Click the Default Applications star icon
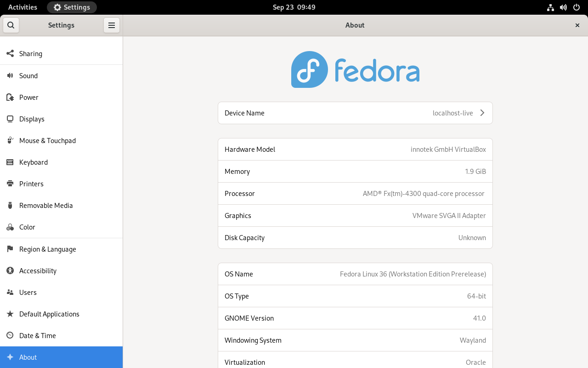Screen dimensions: 588x368 click(10, 314)
